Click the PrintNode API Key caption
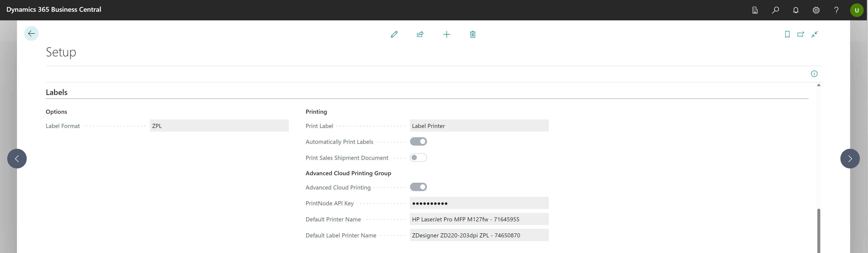The image size is (868, 253). pyautogui.click(x=330, y=203)
